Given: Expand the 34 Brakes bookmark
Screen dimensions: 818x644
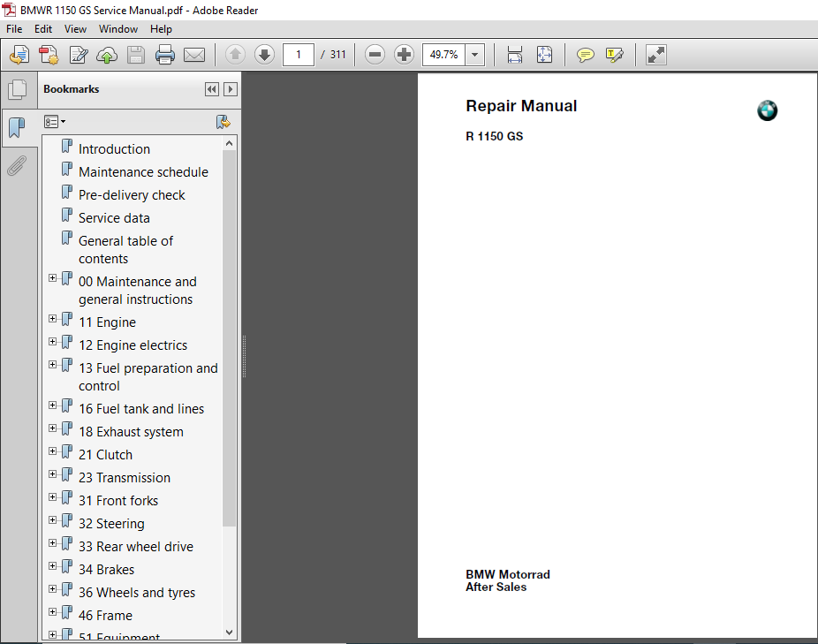Looking at the screenshot, I should point(53,565).
